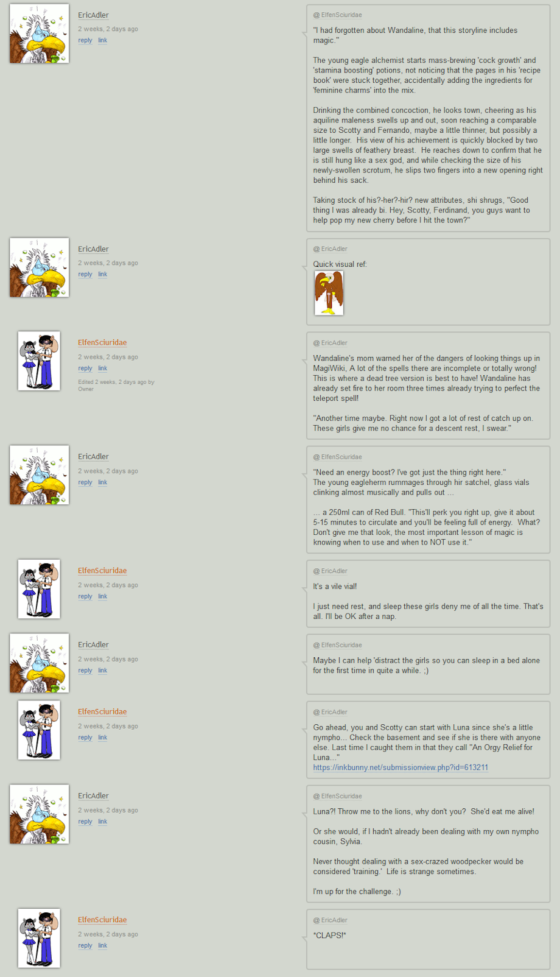Click @EricAdler mention above the *CLAPS!* comment

pos(331,920)
